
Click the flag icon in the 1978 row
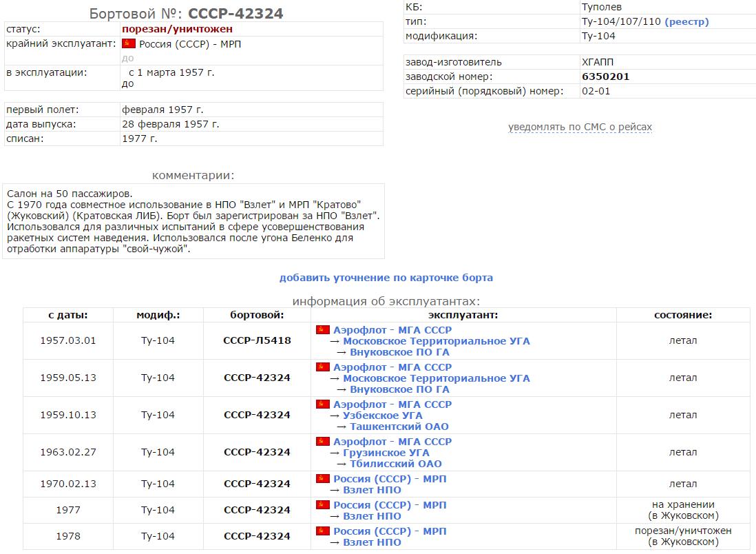322,531
